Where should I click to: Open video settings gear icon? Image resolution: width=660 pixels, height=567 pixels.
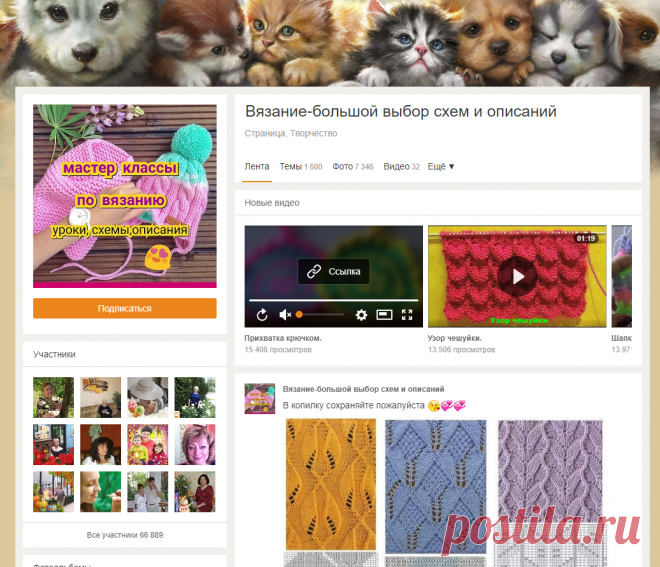(x=361, y=314)
